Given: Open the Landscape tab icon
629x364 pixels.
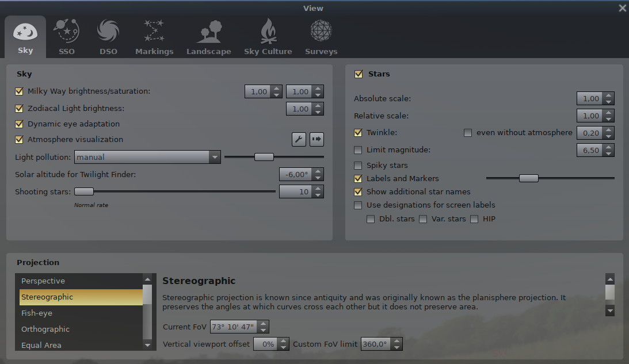Looking at the screenshot, I should (208, 31).
